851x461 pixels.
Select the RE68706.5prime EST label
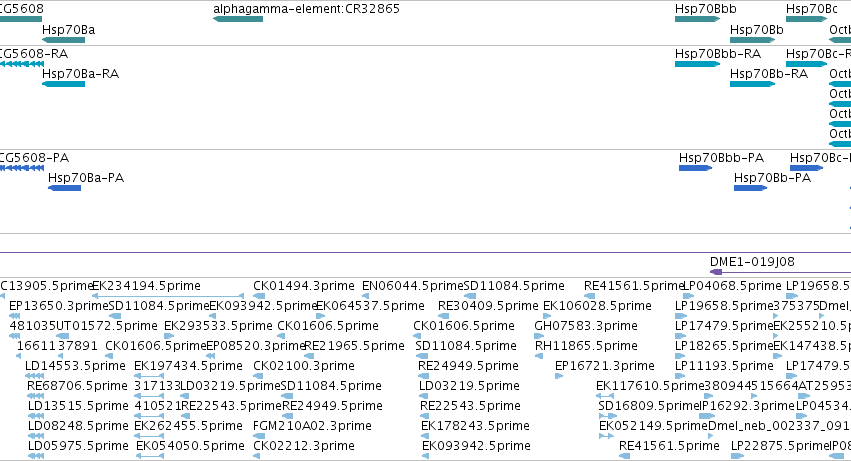point(77,386)
